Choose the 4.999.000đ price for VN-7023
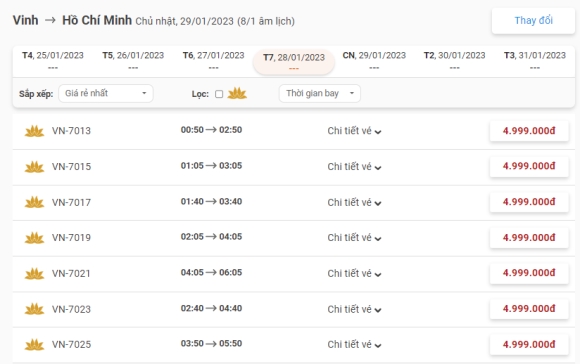The image size is (580, 364). point(529,309)
